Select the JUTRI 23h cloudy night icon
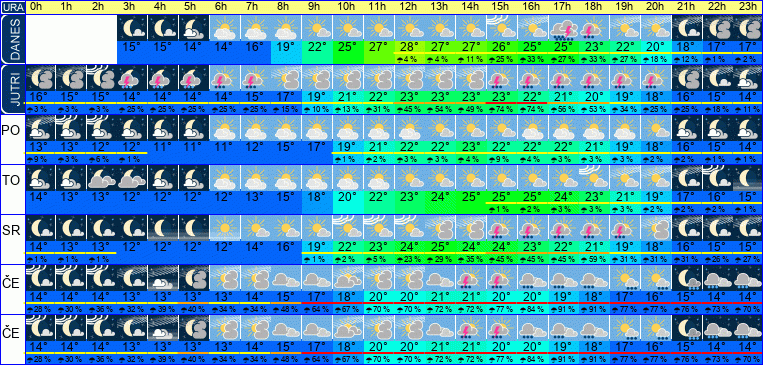This screenshot has width=763, height=365. click(747, 77)
